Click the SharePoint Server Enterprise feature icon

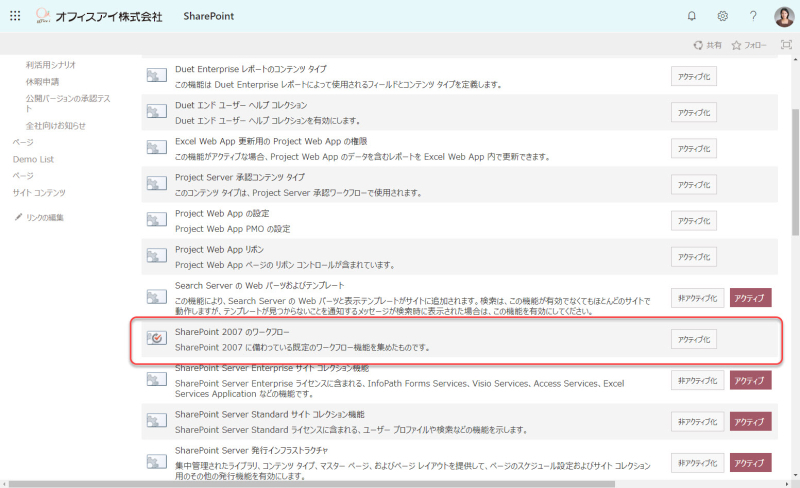157,379
